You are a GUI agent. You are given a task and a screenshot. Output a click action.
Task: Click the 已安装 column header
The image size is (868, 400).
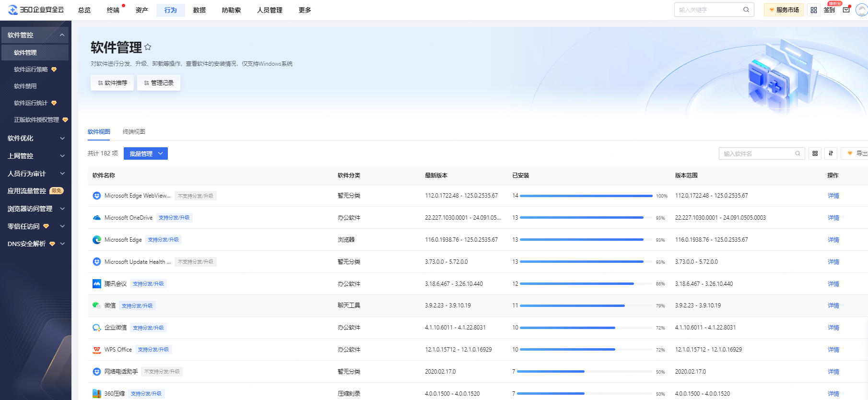[x=521, y=176]
